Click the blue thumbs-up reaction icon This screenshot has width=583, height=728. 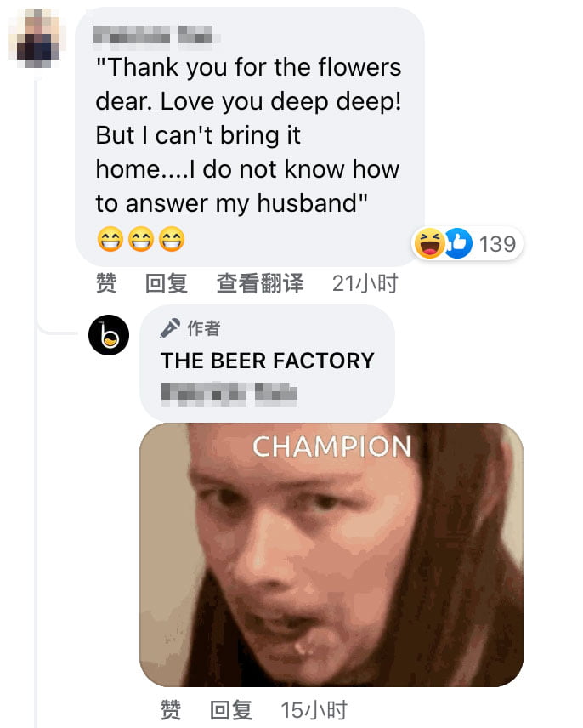click(458, 243)
